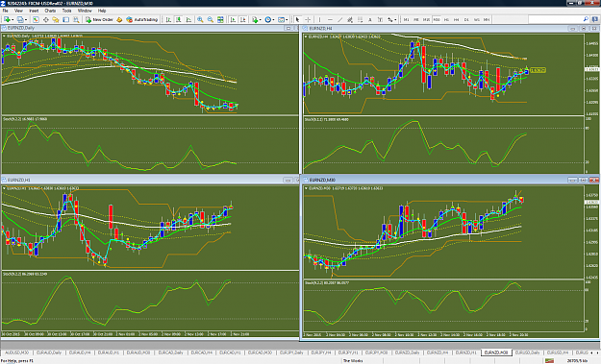Viewport: 601px width, 364px height.
Task: Select the MN timeframe button
Action: coord(487,19)
